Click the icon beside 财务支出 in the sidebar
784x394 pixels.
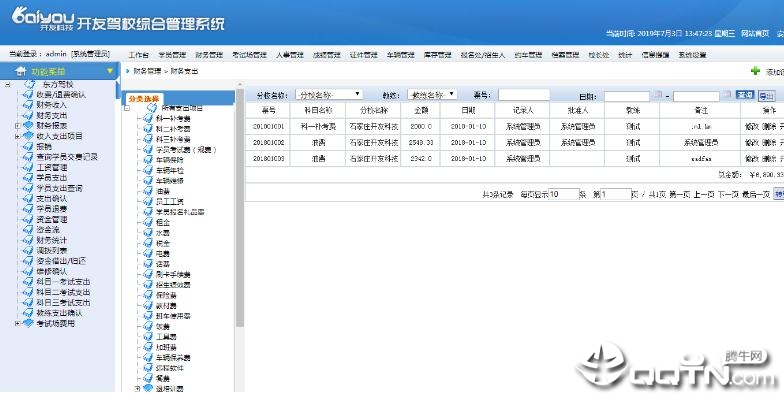coord(28,116)
